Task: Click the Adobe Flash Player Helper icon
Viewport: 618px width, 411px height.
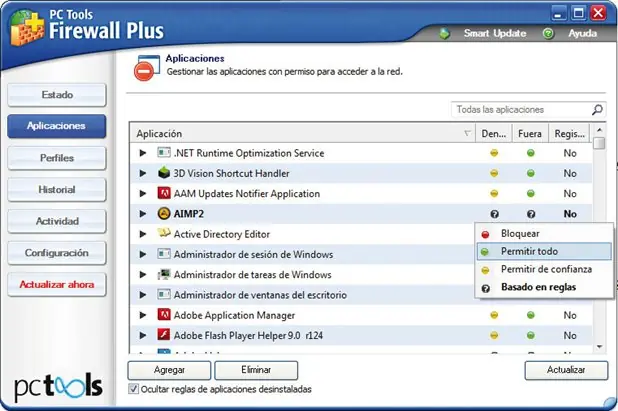Action: (x=164, y=335)
